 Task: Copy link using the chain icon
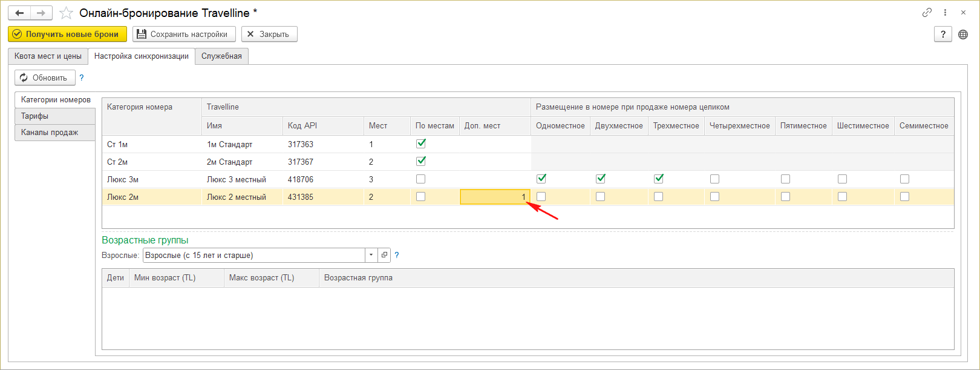tap(927, 12)
